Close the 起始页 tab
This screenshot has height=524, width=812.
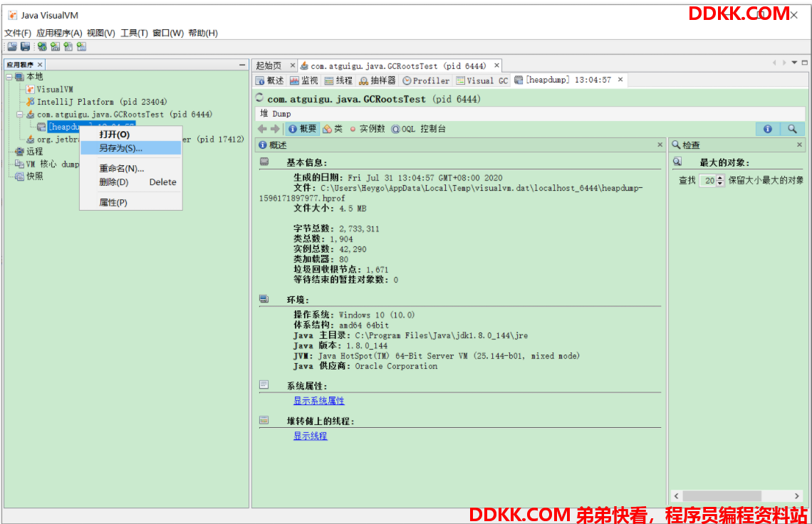point(293,65)
